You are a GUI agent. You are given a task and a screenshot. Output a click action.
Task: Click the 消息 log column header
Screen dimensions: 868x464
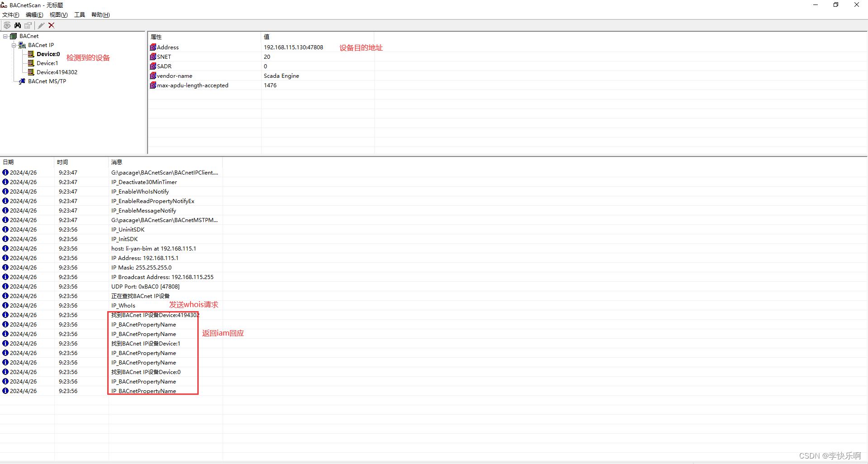coord(166,162)
